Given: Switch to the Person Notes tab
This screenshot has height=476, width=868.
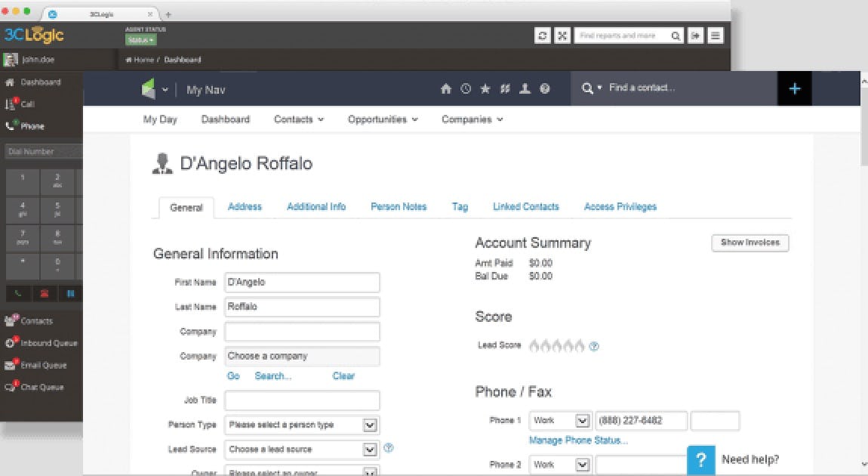Looking at the screenshot, I should [399, 207].
